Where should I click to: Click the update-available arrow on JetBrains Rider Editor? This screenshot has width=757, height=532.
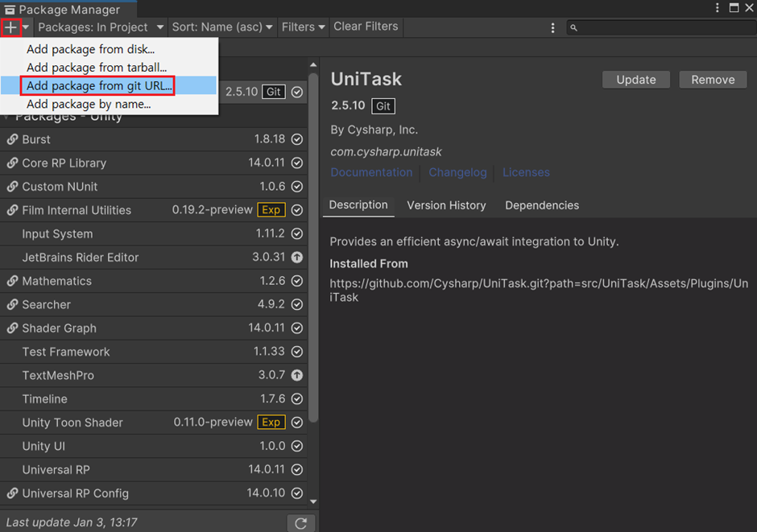[297, 258]
